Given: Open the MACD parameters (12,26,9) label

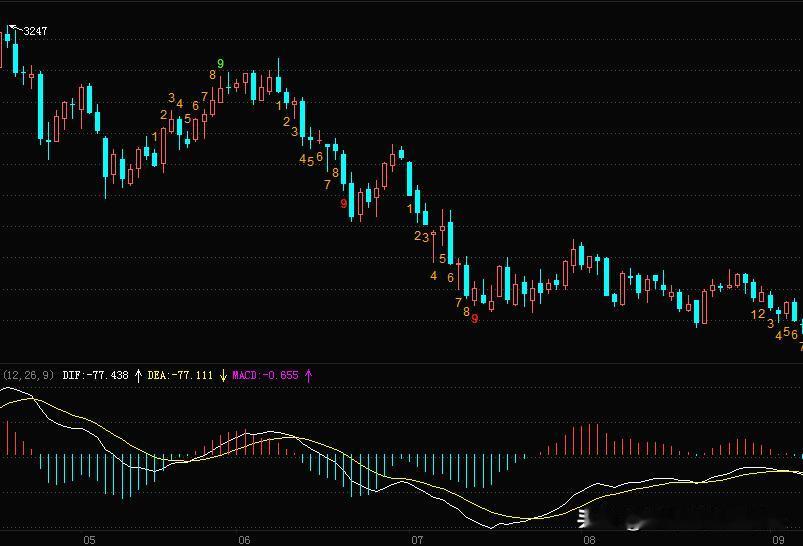Looking at the screenshot, I should coord(28,375).
